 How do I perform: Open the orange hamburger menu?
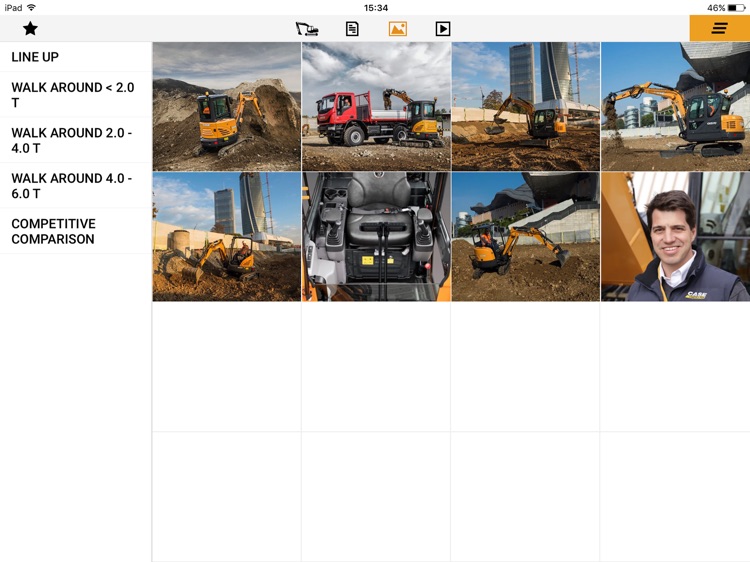click(x=719, y=28)
